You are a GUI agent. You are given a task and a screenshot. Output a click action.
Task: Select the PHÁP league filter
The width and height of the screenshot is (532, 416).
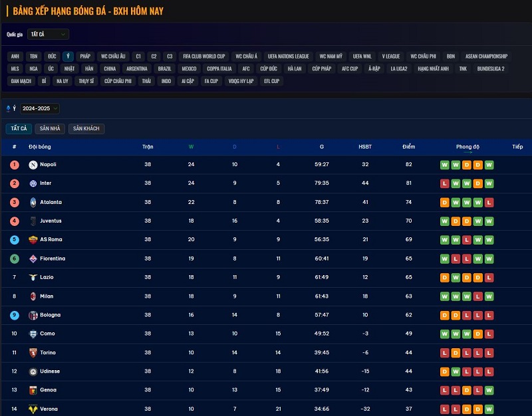[x=85, y=56]
